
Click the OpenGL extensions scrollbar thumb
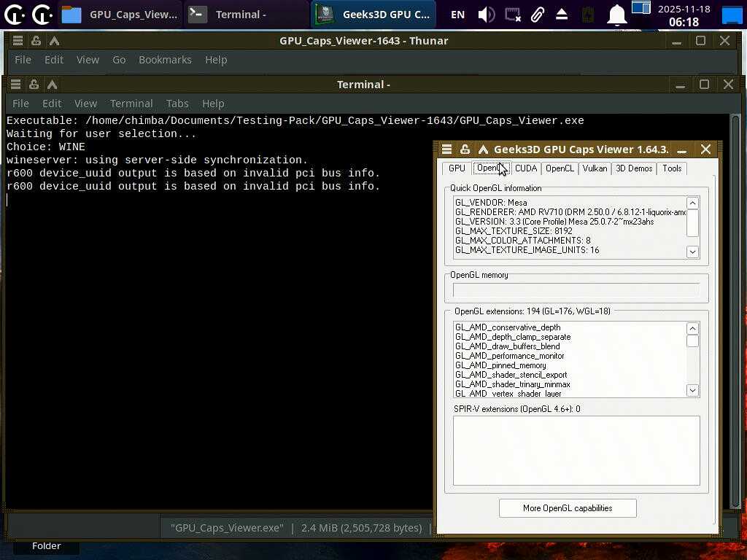click(x=693, y=341)
